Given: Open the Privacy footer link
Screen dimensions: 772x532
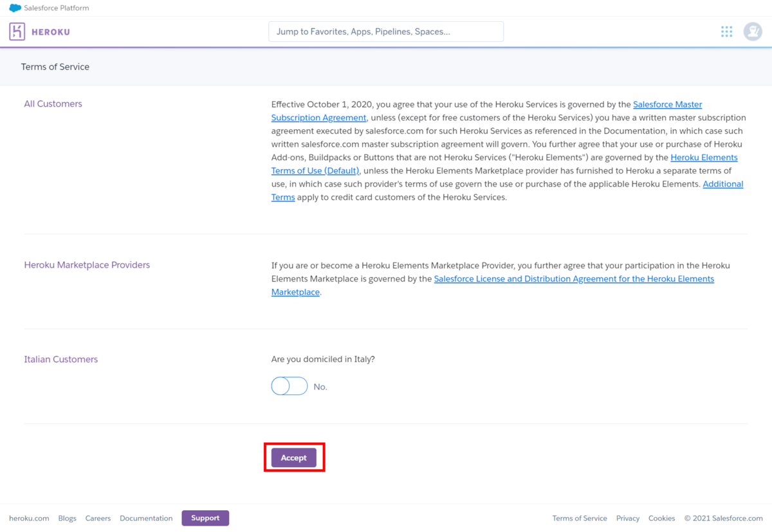Looking at the screenshot, I should point(628,518).
